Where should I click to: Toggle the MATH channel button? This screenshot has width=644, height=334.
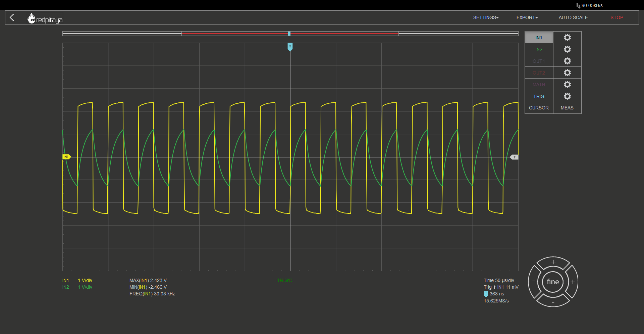coord(539,85)
